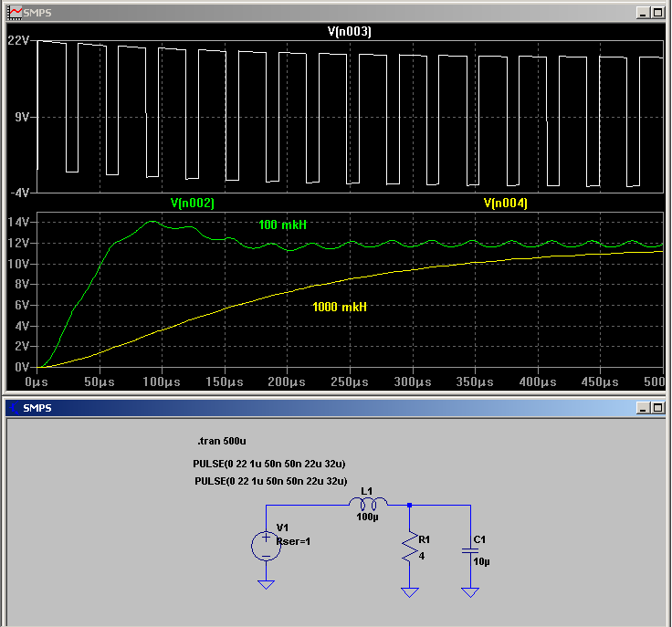Click the junction node after inductor L1

pos(410,506)
